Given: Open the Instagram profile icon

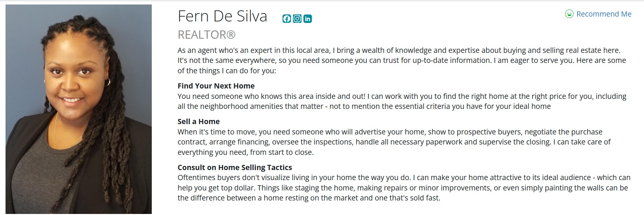Looking at the screenshot, I should 297,19.
